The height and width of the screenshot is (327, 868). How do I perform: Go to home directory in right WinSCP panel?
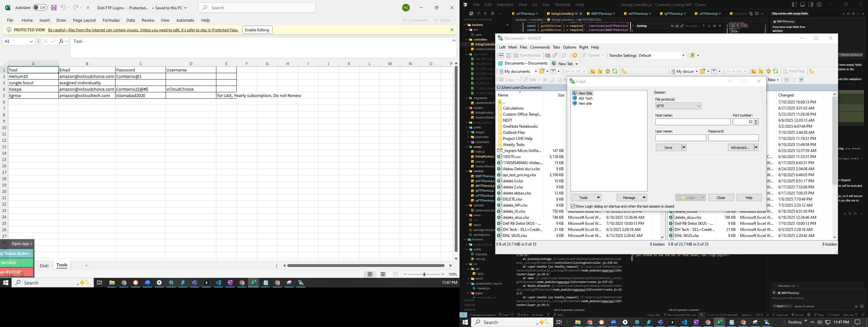click(768, 71)
